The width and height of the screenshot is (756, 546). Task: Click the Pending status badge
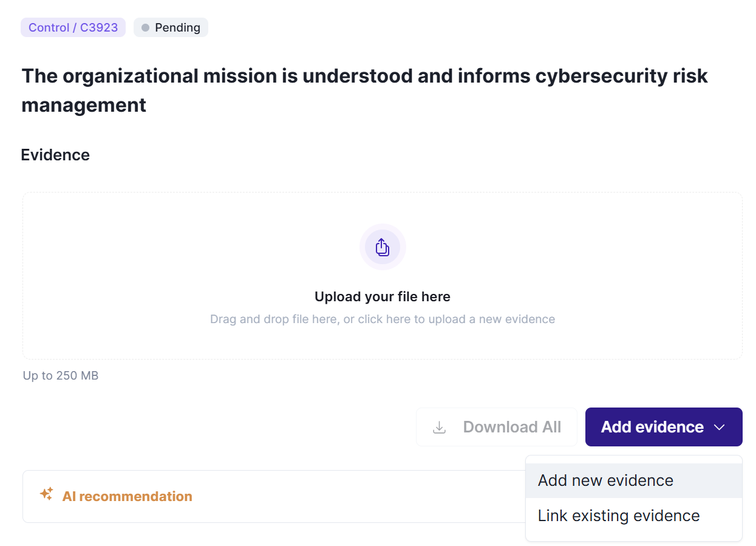(171, 27)
